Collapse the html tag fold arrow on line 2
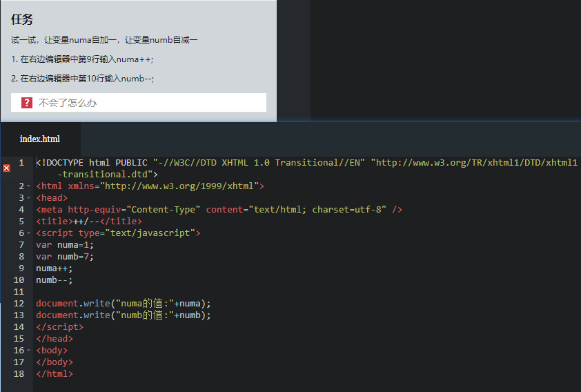This screenshot has height=392, width=581. point(28,186)
